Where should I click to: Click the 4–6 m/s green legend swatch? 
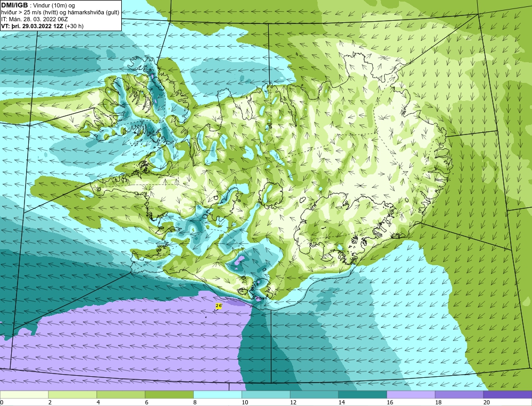[x=121, y=394]
